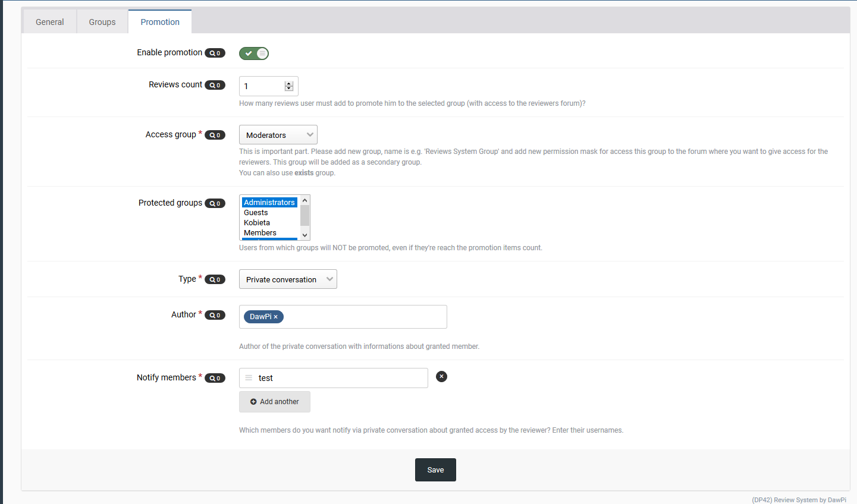Image resolution: width=857 pixels, height=504 pixels.
Task: Click search badge beside Access group
Action: tap(215, 135)
